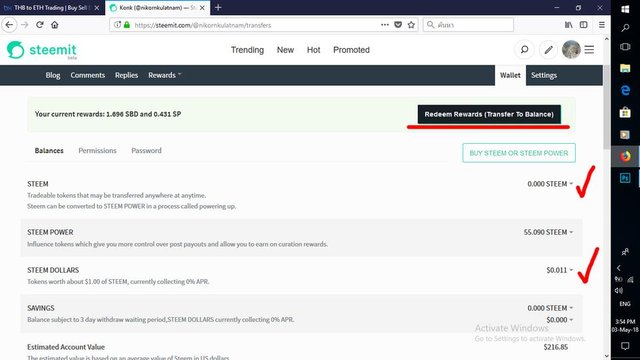The height and width of the screenshot is (360, 640).
Task: Open Microsoft Edge from the taskbar
Action: [625, 90]
